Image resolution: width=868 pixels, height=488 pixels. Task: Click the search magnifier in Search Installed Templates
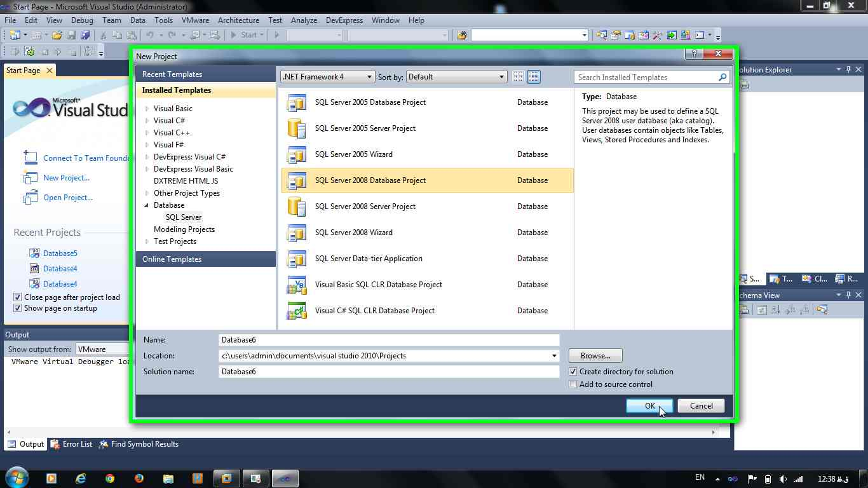pyautogui.click(x=722, y=78)
